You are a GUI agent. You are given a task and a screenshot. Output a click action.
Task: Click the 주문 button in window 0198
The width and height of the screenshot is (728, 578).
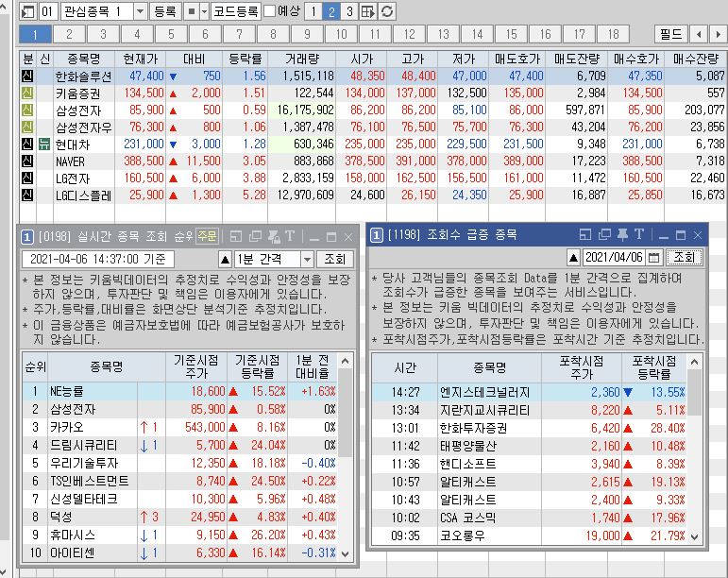tap(207, 236)
